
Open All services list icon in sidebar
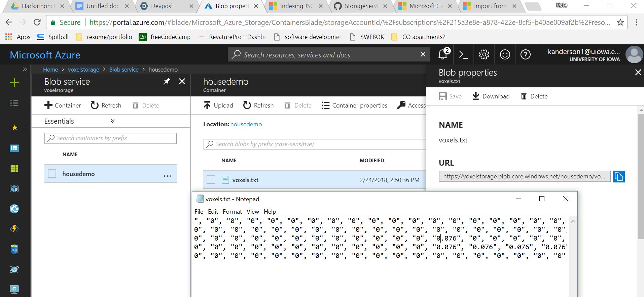[14, 103]
